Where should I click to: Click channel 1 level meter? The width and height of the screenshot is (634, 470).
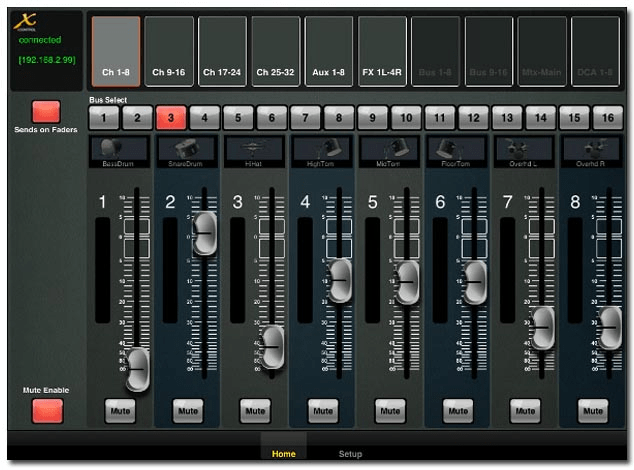pos(103,270)
